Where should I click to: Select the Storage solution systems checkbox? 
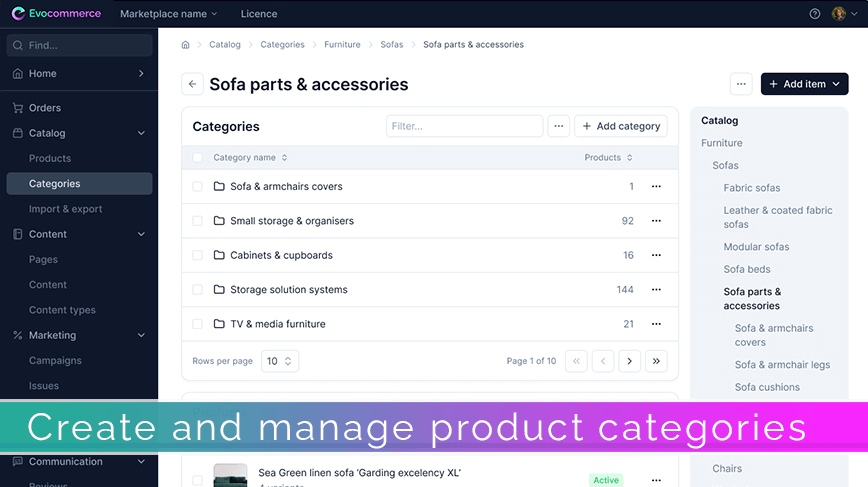pyautogui.click(x=198, y=289)
